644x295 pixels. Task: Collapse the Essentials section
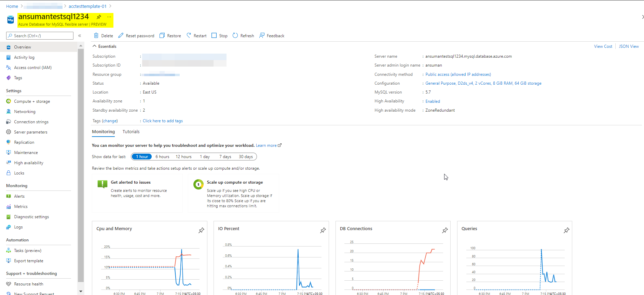104,46
